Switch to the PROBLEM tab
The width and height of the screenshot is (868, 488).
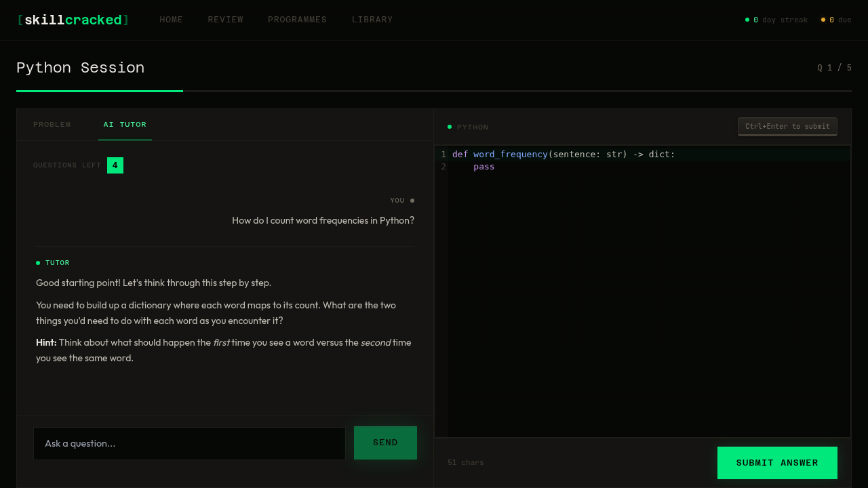coord(52,125)
